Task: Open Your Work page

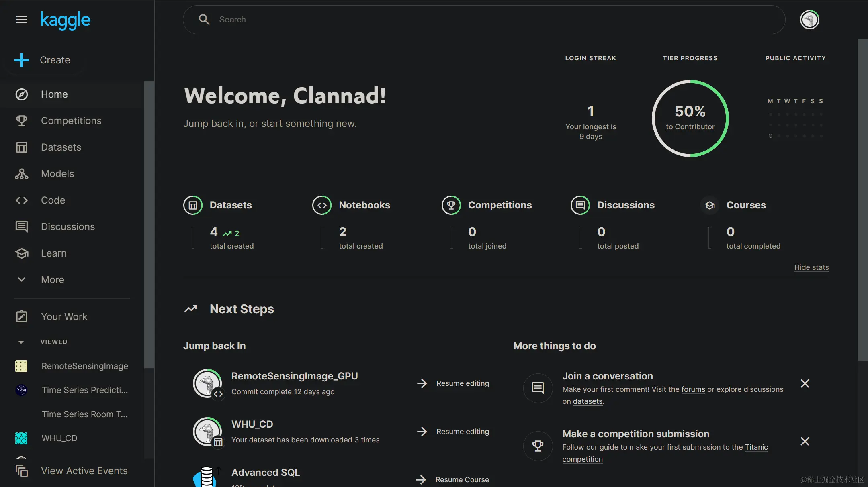Action: (x=64, y=317)
